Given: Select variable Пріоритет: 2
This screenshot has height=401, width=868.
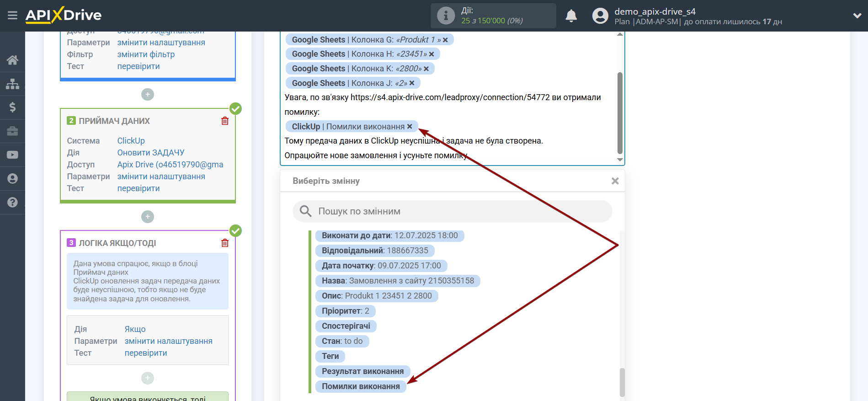Looking at the screenshot, I should pos(345,311).
